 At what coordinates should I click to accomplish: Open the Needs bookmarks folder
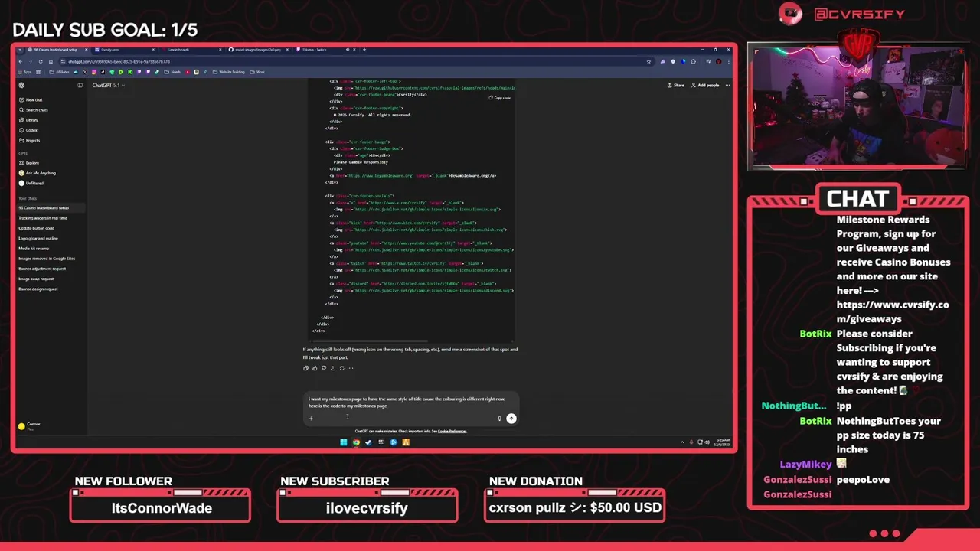(172, 72)
